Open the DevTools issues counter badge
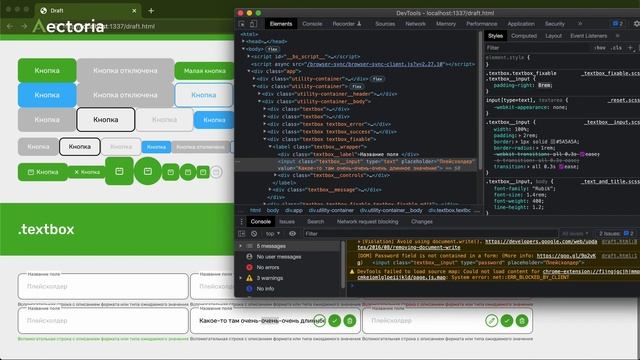Viewport: 640px width, 360px height. coord(618,24)
